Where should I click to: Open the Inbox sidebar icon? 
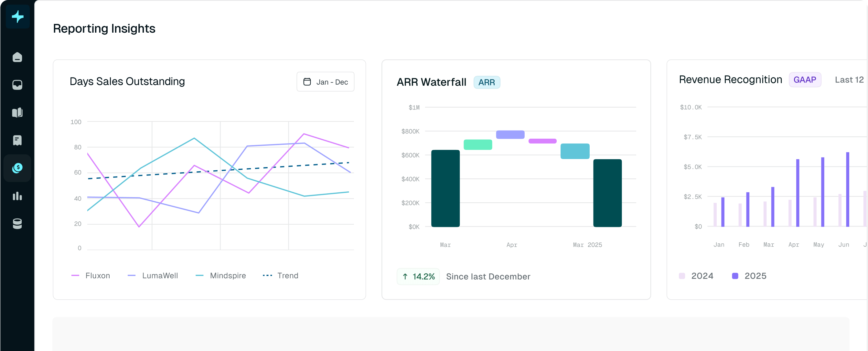(17, 85)
